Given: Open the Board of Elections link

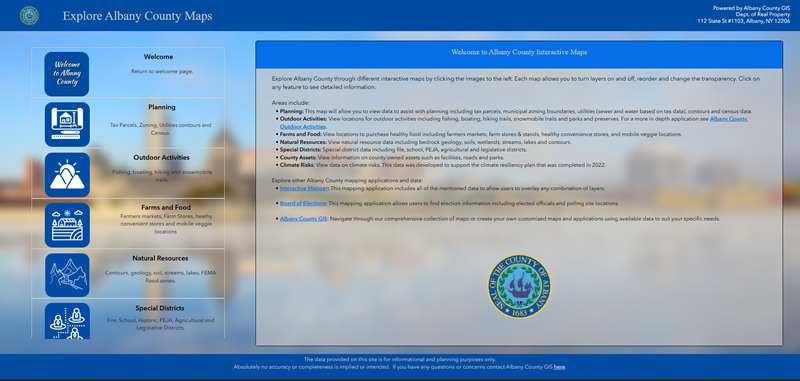Looking at the screenshot, I should (303, 203).
